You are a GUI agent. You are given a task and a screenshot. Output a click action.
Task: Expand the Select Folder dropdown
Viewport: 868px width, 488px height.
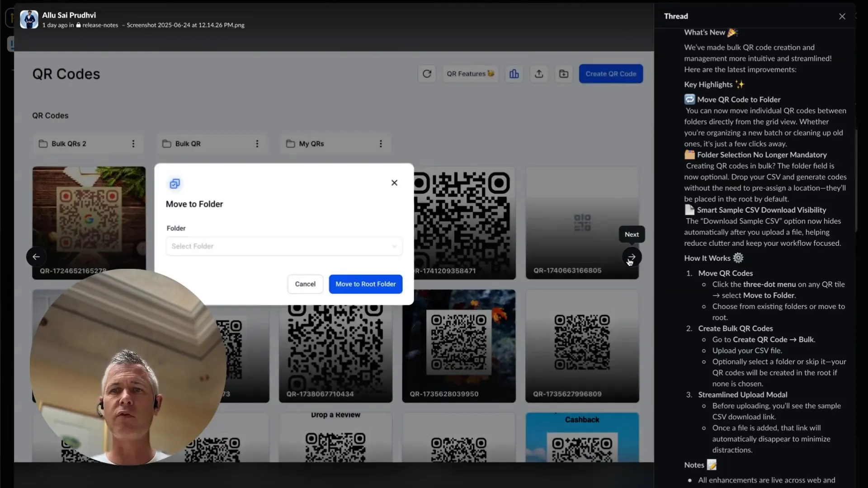(x=284, y=246)
